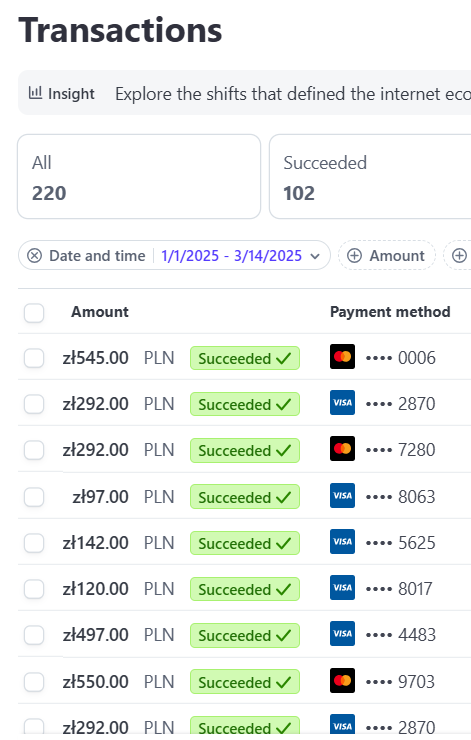Remove Date and time filter via x icon

point(34,256)
